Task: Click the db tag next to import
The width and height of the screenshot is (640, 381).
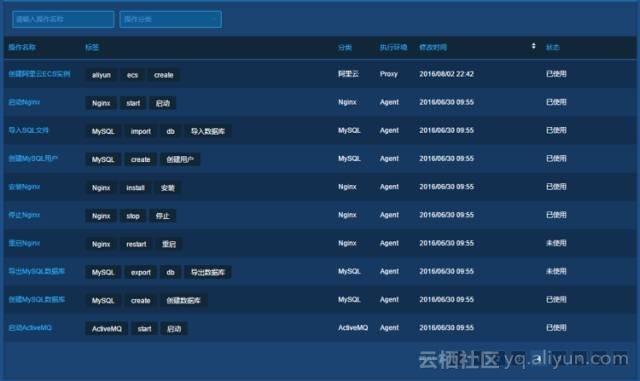Action: 171,131
